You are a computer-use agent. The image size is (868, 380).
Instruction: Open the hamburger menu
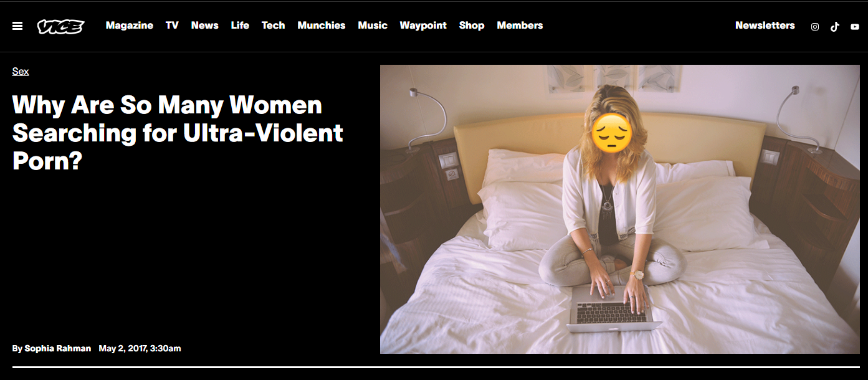[17, 26]
